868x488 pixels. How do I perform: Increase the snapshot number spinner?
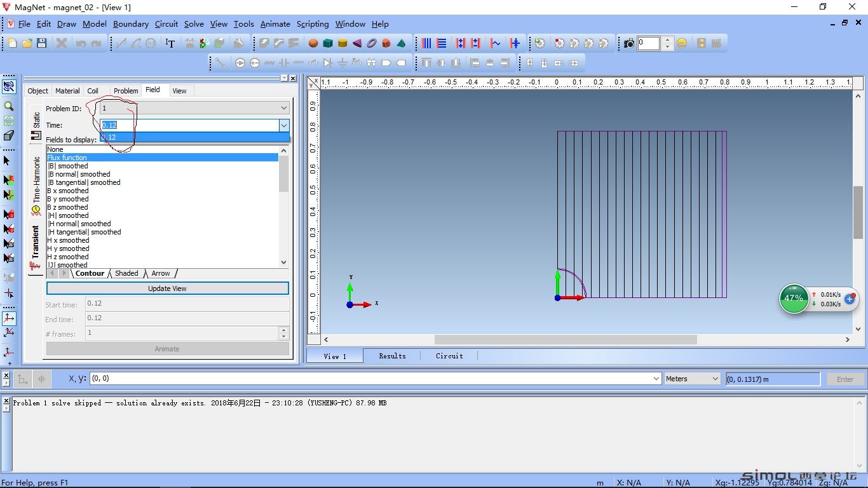click(667, 40)
